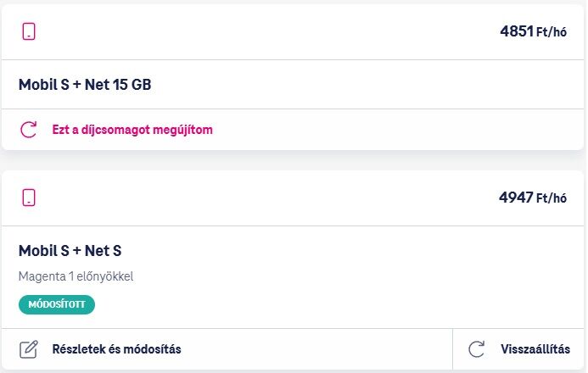Open Részletek és módosítás
This screenshot has height=373, width=588.
(116, 349)
